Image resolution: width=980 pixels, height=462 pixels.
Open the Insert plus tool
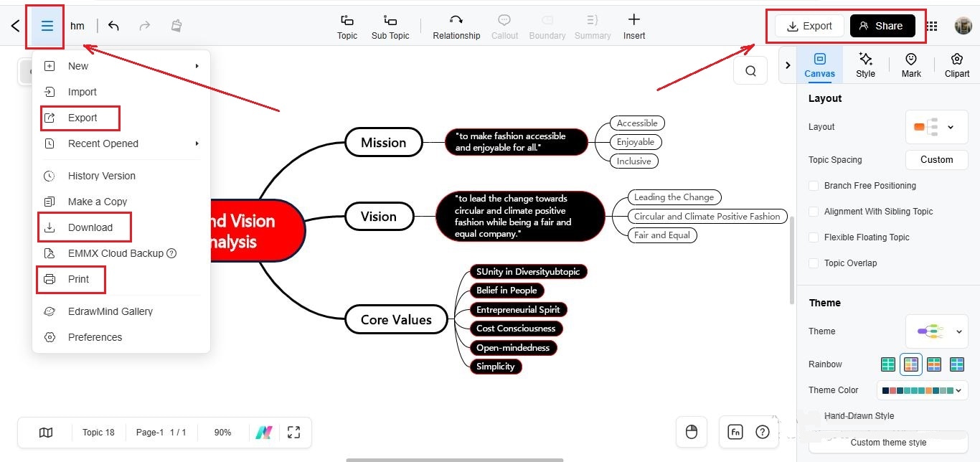click(633, 27)
